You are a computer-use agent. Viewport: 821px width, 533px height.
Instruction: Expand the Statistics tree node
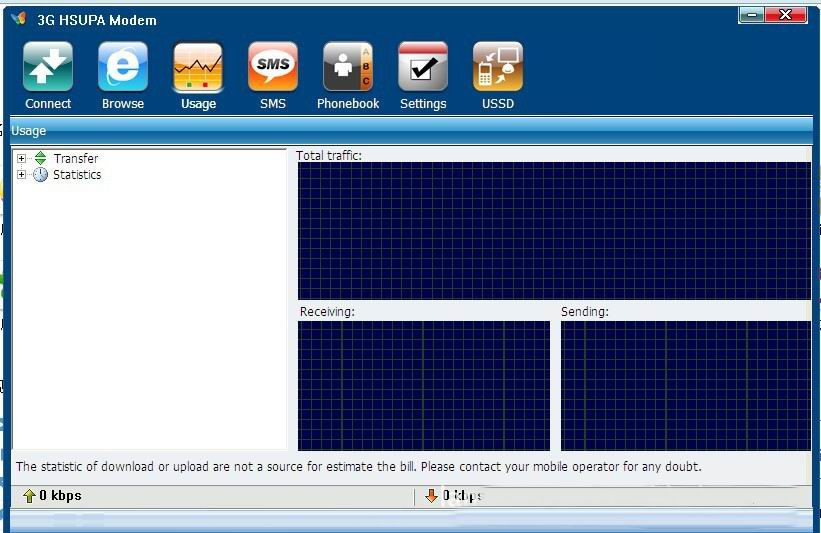tap(22, 174)
